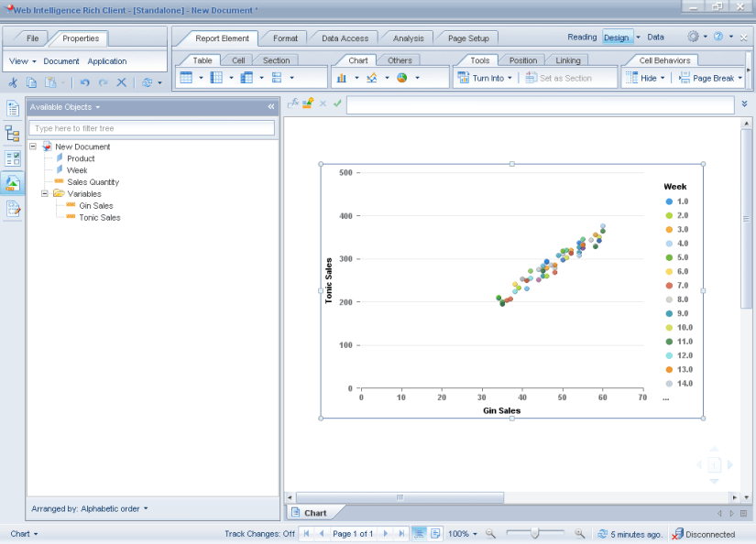Click the filter tree search field

[152, 127]
